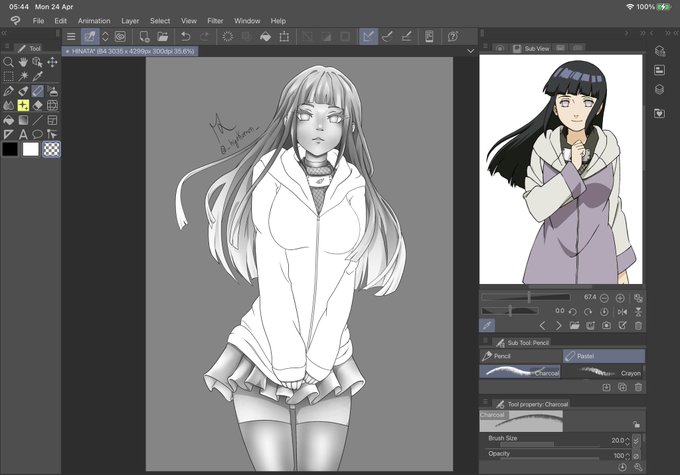Select the Eraser tool
680x475 pixels.
(38, 105)
